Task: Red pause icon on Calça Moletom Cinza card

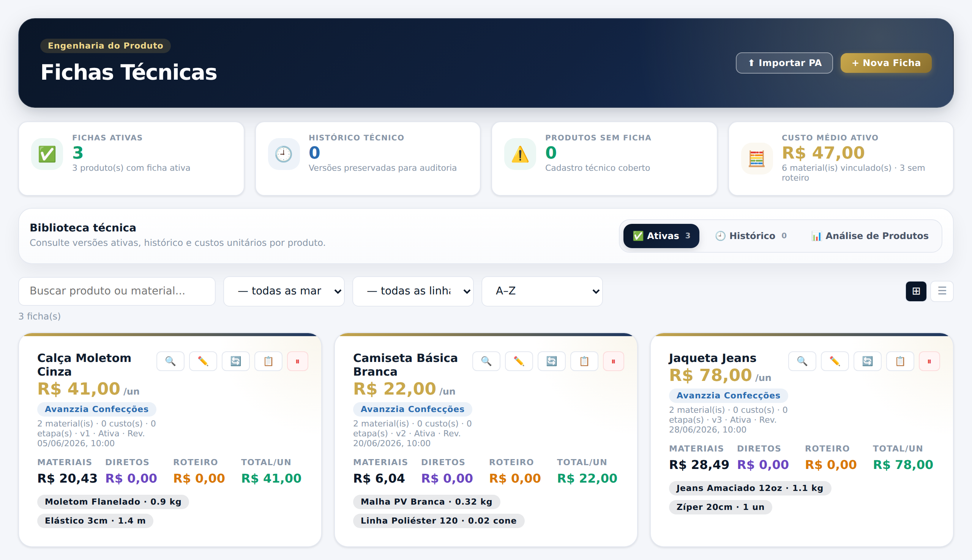Action: click(297, 361)
